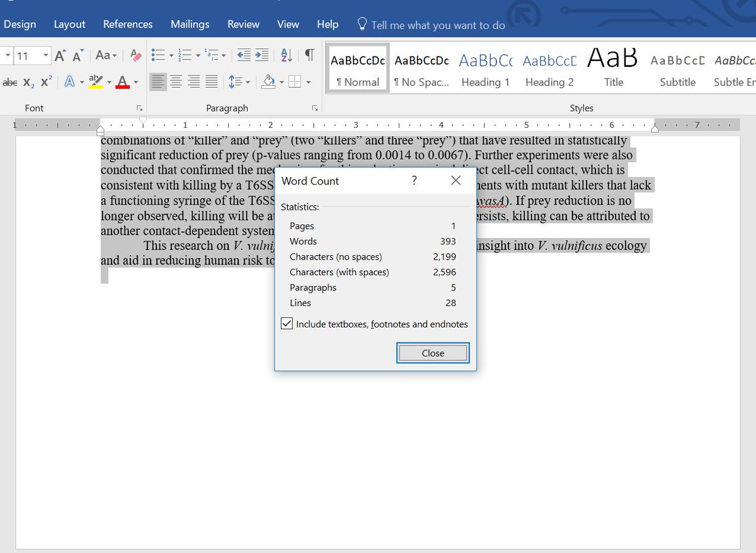756x553 pixels.
Task: Increase font size with Grow Font icon
Action: pos(60,55)
